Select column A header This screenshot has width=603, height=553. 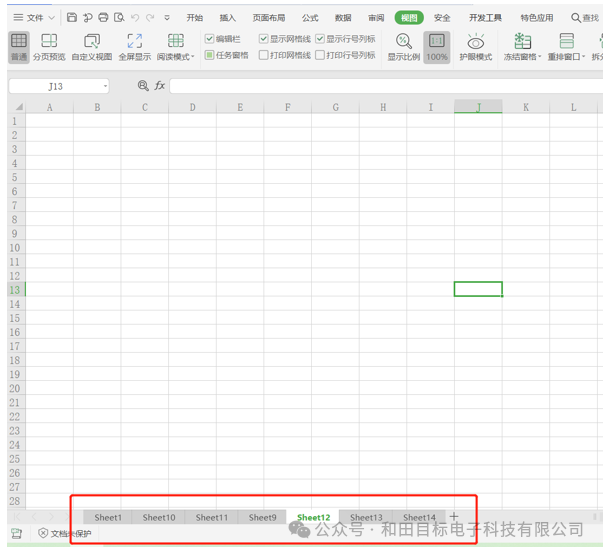click(50, 107)
